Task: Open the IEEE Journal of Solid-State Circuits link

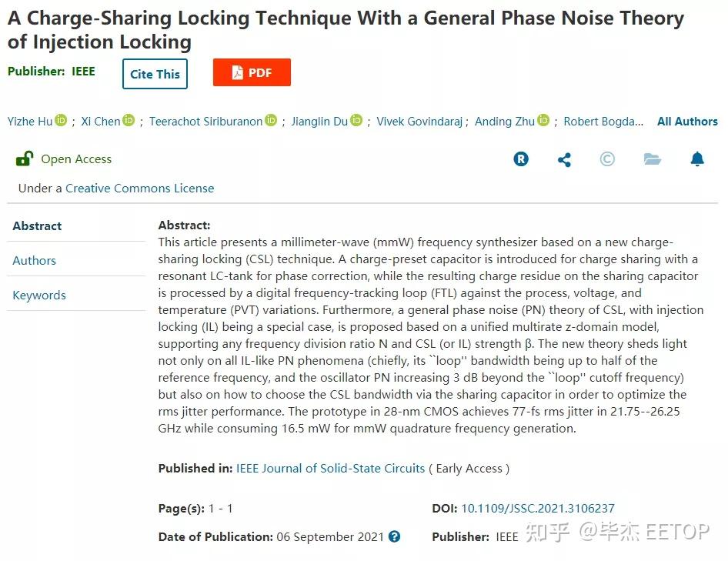Action: coord(330,468)
